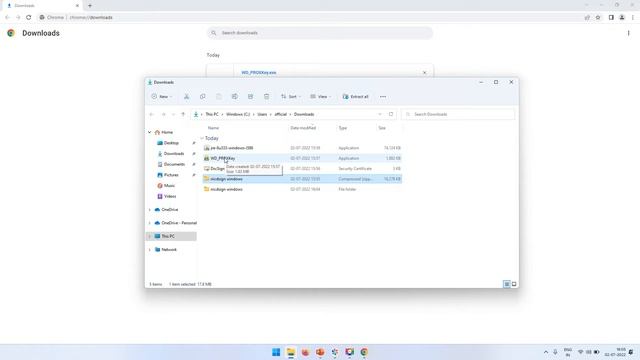This screenshot has height=360, width=640.
Task: Go forward in File Explorer navigation
Action: coord(163,114)
